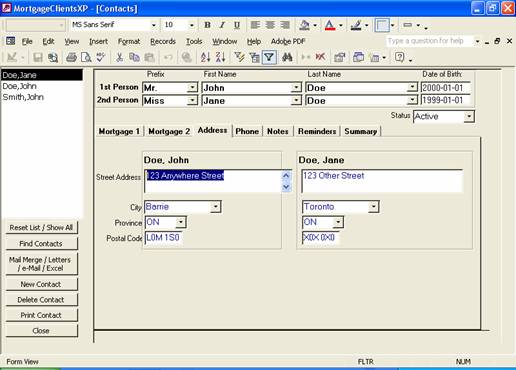Click Mail Merge / Letters button
The height and width of the screenshot is (370, 516).
[x=41, y=264]
